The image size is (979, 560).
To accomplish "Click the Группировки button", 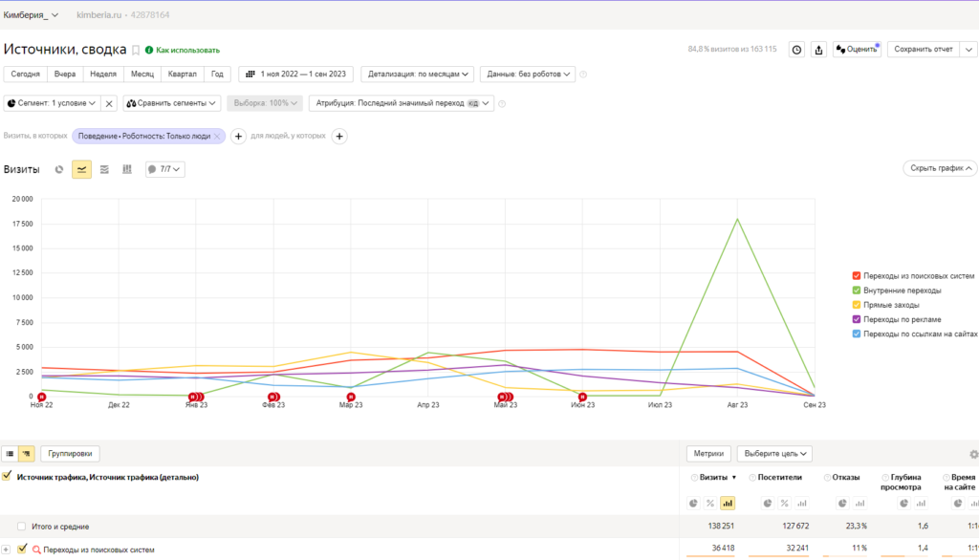I will [70, 454].
